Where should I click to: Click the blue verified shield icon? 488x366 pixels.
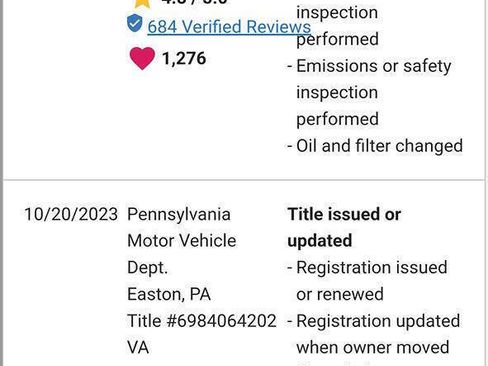pos(135,23)
